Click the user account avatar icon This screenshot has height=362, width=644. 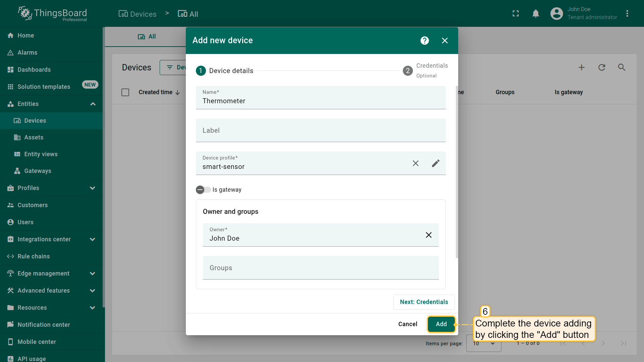pos(556,13)
